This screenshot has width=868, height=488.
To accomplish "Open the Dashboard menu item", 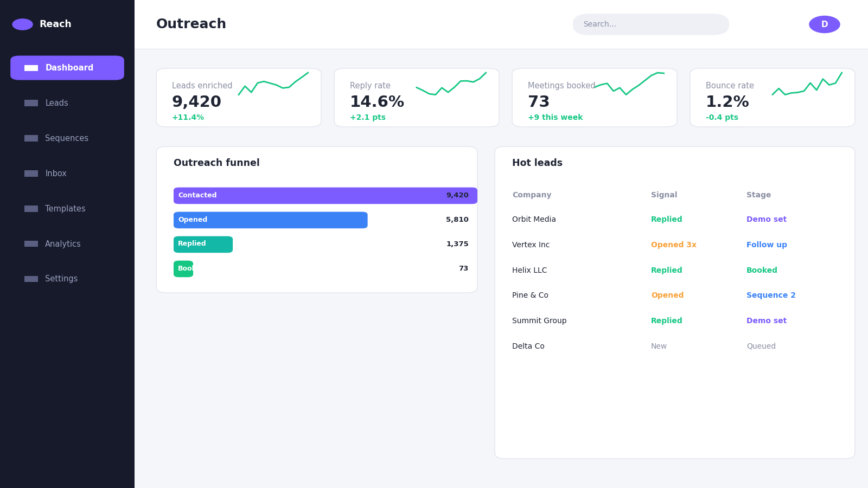I will click(x=67, y=68).
